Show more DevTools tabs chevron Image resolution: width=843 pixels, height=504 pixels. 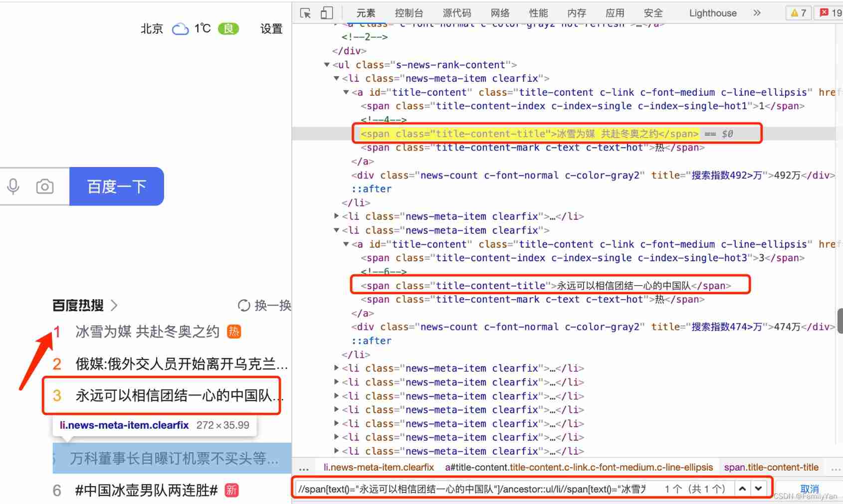tap(757, 13)
